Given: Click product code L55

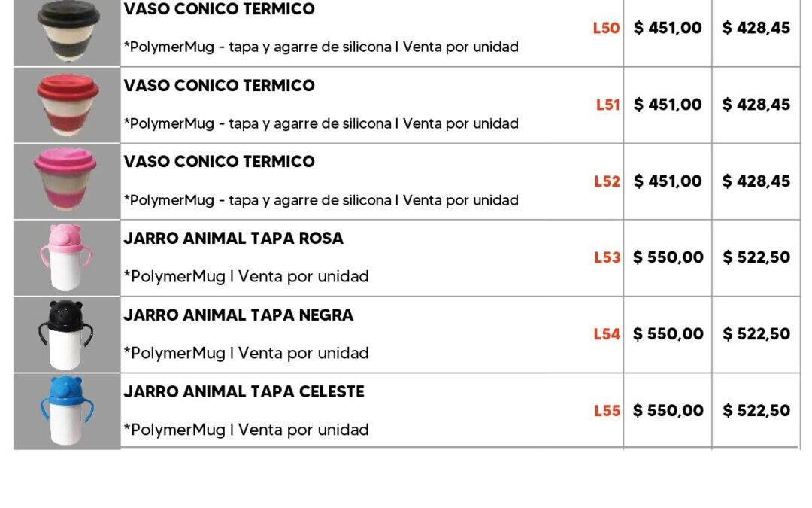Looking at the screenshot, I should (607, 411).
